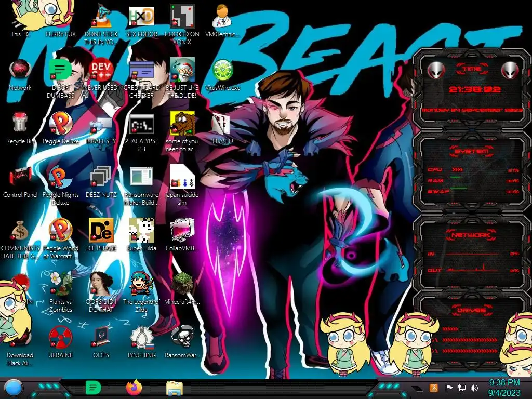The height and width of the screenshot is (399, 532).
Task: Select the Network desktop icon
Action: click(20, 75)
